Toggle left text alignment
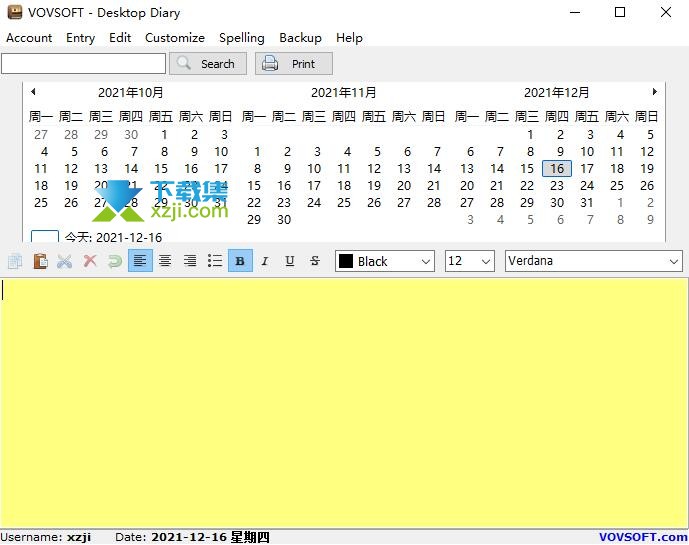This screenshot has width=689, height=545. (x=140, y=261)
